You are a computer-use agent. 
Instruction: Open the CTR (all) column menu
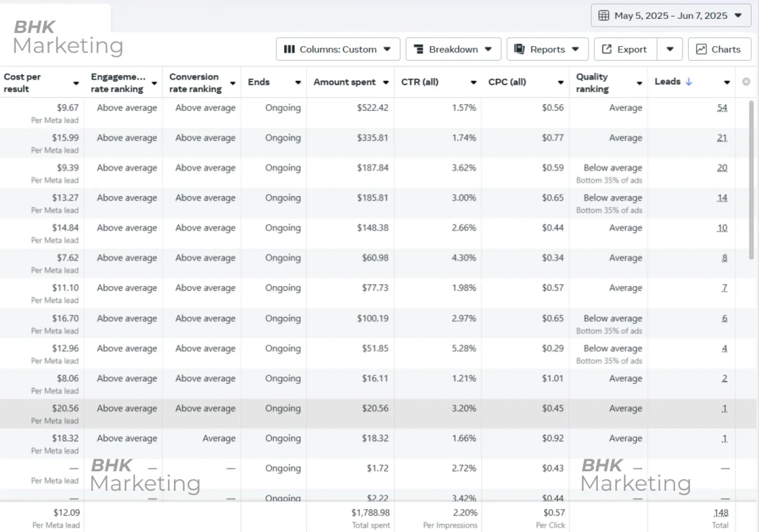tap(473, 82)
